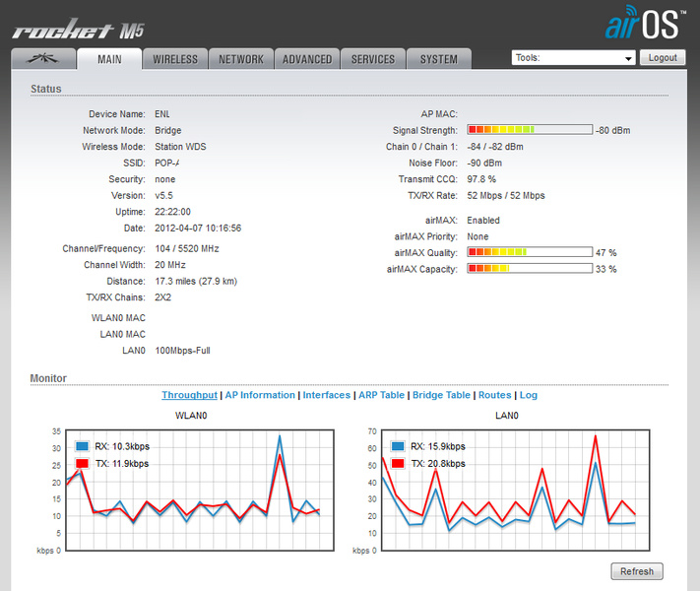Open the SERVICES tab
This screenshot has width=700, height=591.
[373, 59]
